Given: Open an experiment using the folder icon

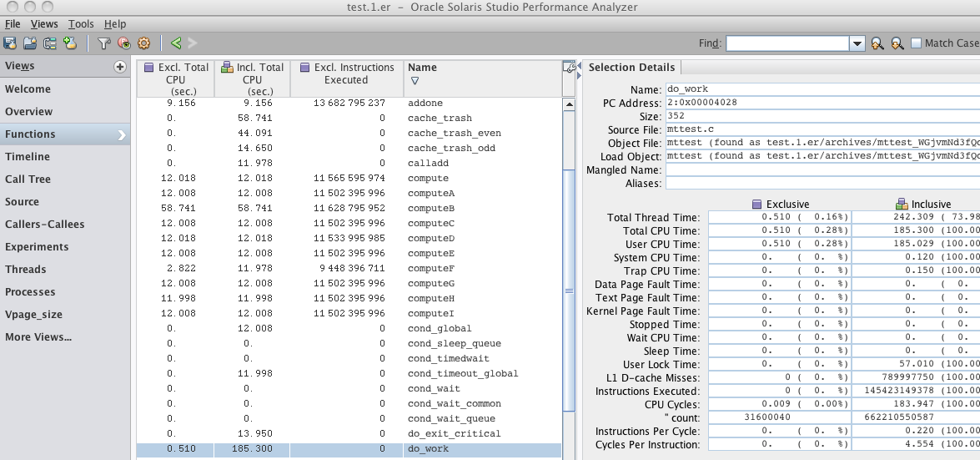Looking at the screenshot, I should click(29, 43).
